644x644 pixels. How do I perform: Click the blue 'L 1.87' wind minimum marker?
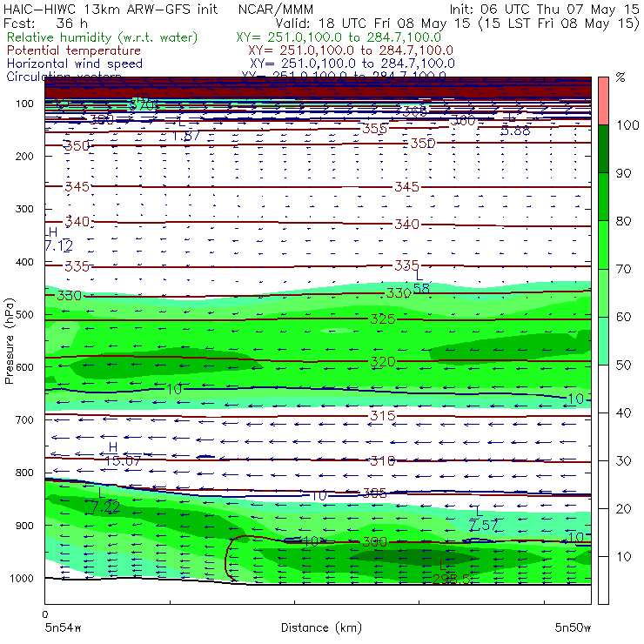(x=185, y=130)
